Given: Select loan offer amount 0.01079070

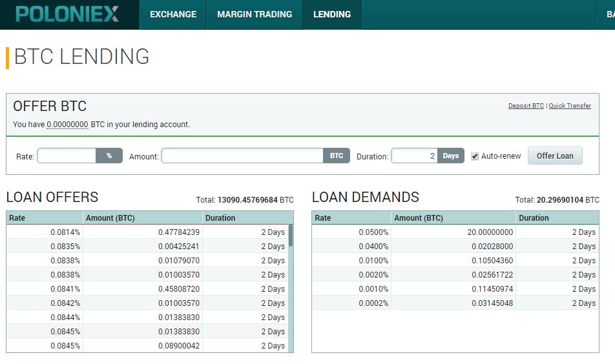Looking at the screenshot, I should 179,260.
